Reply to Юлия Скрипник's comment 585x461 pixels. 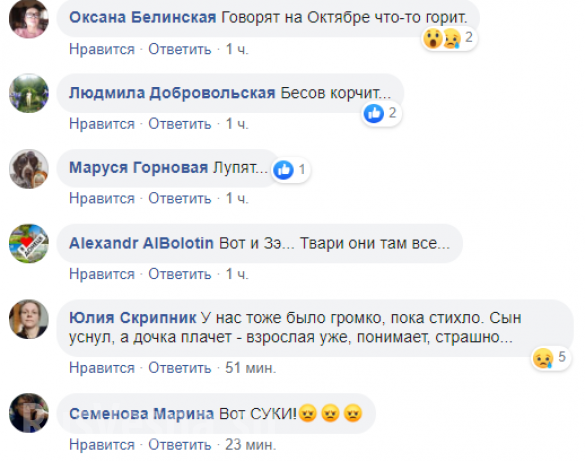click(180, 368)
